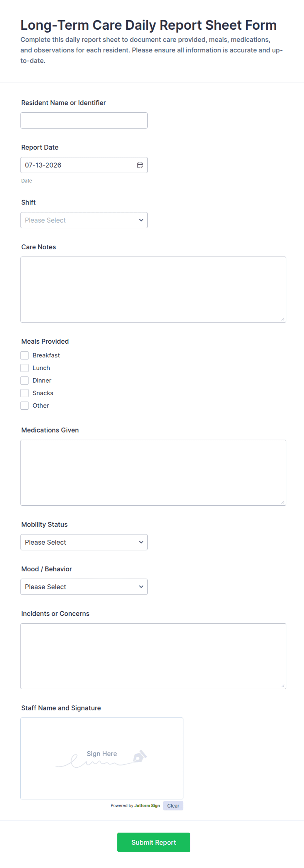Image resolution: width=304 pixels, height=868 pixels.
Task: Submit the report with green button
Action: click(154, 842)
